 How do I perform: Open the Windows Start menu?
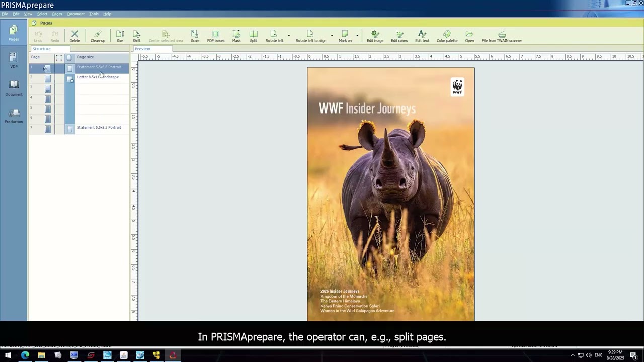point(8,355)
